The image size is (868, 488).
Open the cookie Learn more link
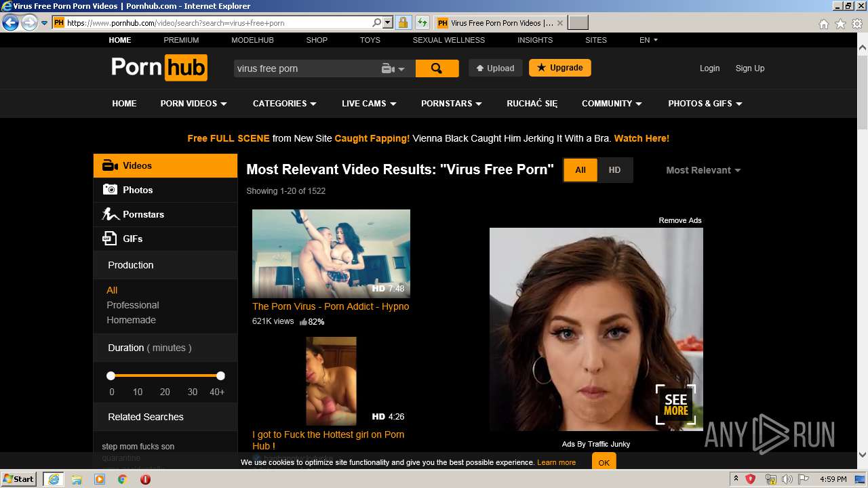(x=556, y=462)
